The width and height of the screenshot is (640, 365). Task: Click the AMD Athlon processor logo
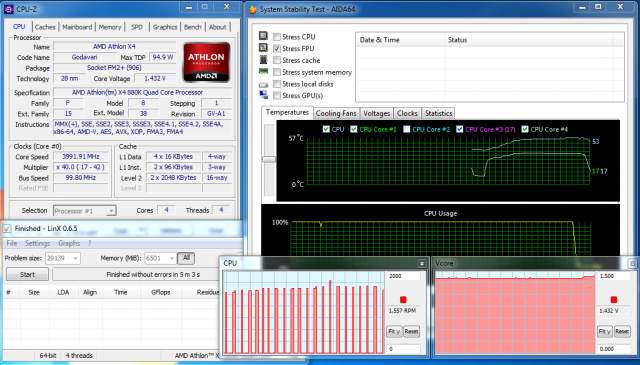206,62
